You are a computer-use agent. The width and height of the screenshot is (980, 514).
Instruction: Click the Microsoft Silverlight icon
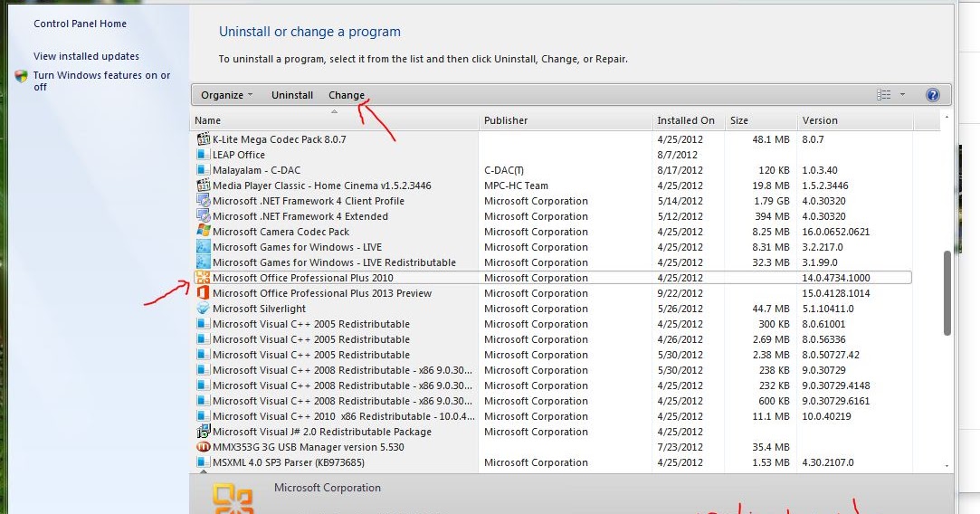(x=203, y=309)
